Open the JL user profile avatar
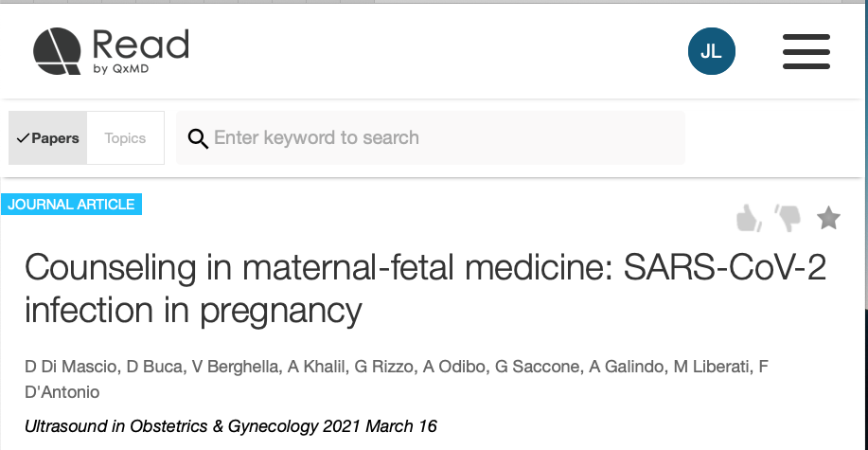 point(711,51)
